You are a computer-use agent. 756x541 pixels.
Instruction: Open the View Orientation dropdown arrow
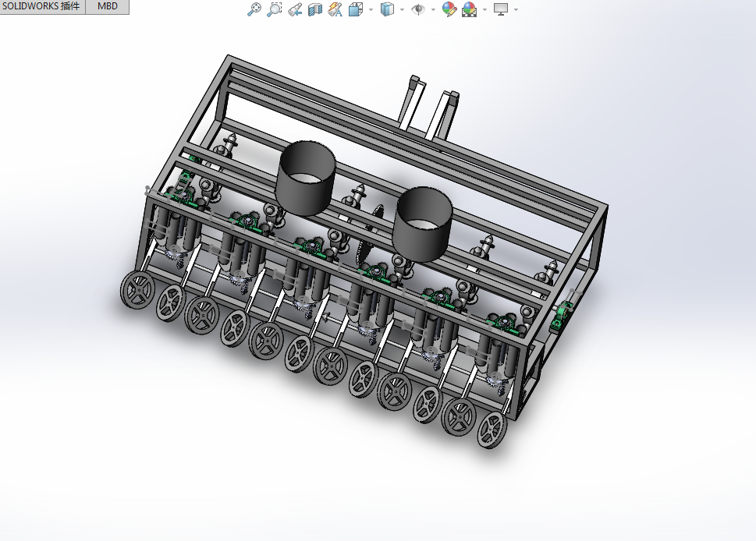coord(371,9)
